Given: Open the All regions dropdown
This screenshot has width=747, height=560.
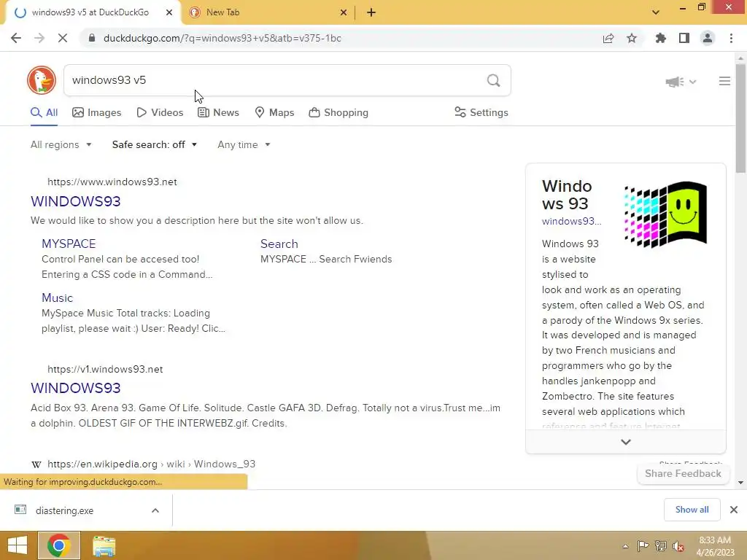Looking at the screenshot, I should pos(61,145).
